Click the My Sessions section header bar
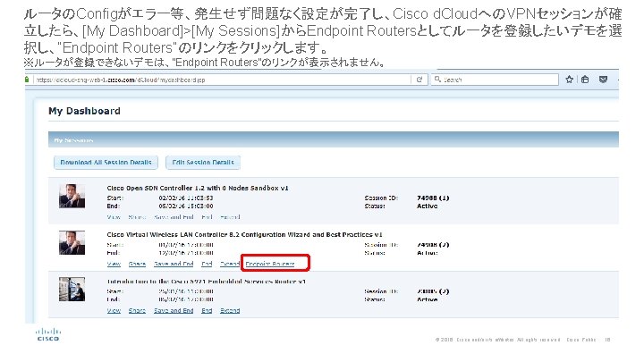 click(333, 139)
